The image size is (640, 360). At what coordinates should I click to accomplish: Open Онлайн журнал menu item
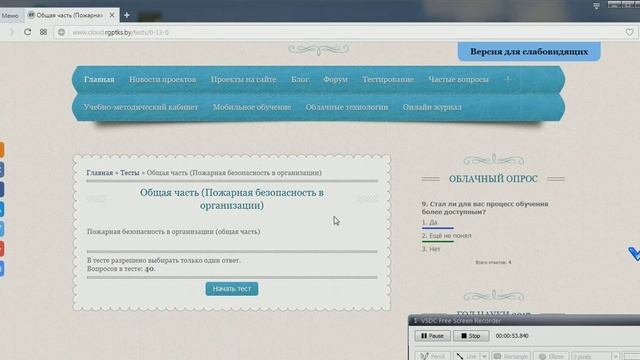[432, 107]
